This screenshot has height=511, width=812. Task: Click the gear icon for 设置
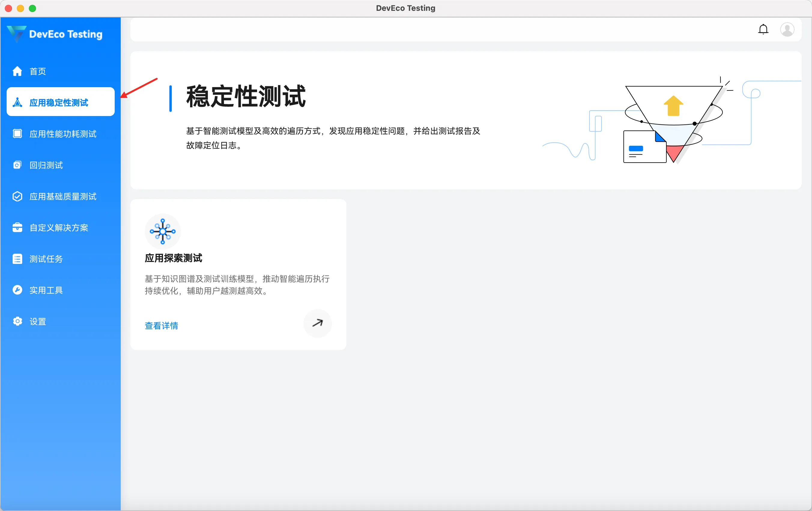coord(17,321)
